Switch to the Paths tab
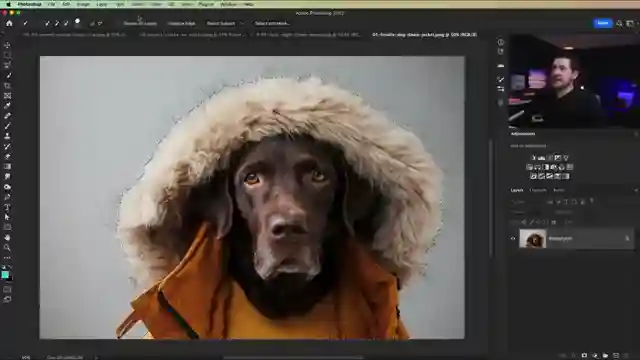Image resolution: width=640 pixels, height=360 pixels. pyautogui.click(x=559, y=190)
